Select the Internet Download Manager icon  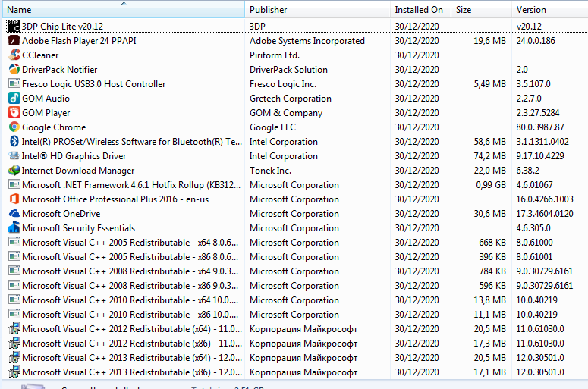pos(14,171)
